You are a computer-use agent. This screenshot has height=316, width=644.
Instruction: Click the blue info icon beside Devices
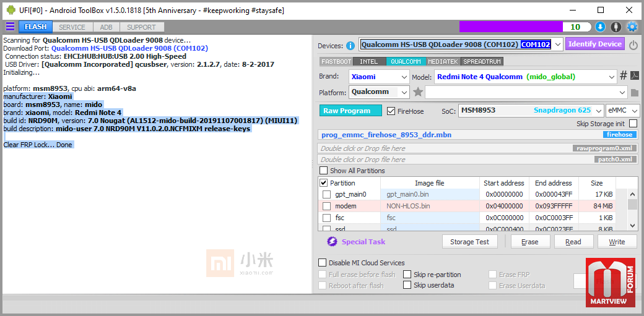coord(350,46)
